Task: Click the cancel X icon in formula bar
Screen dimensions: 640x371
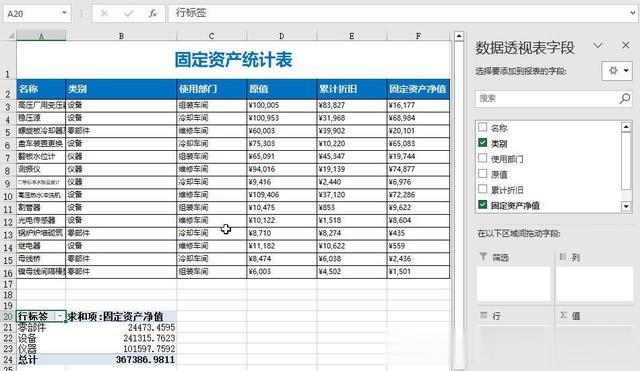Action: pyautogui.click(x=104, y=13)
